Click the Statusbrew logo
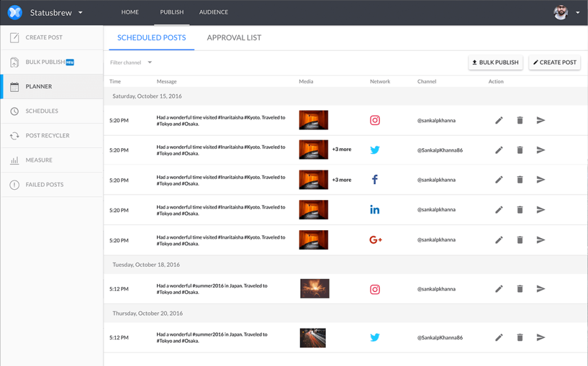This screenshot has height=366, width=588. 15,12
